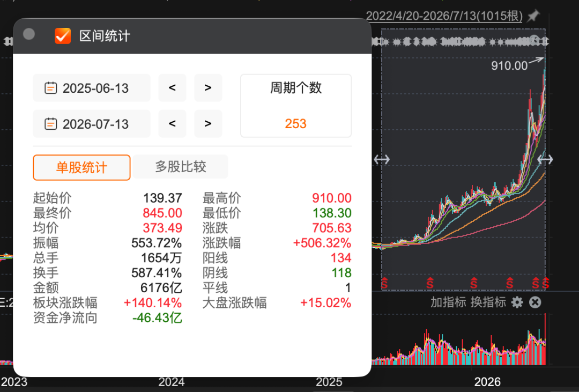
Task: Click the 起始价 value 139.37
Action: tap(162, 198)
